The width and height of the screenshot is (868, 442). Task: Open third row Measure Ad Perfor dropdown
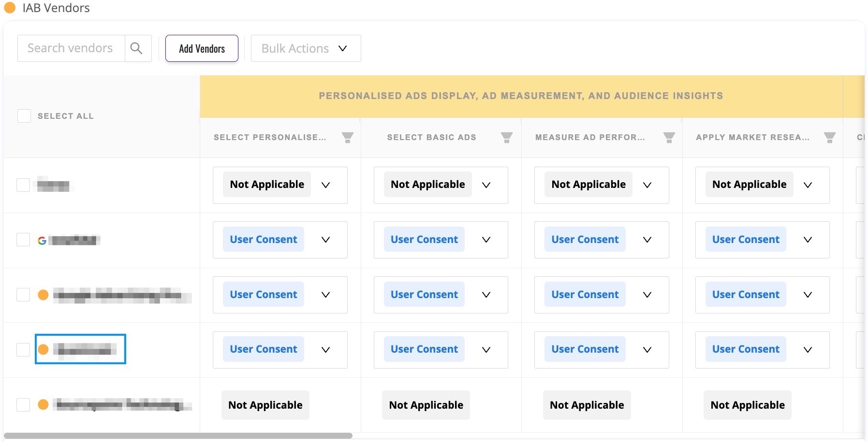(602, 295)
